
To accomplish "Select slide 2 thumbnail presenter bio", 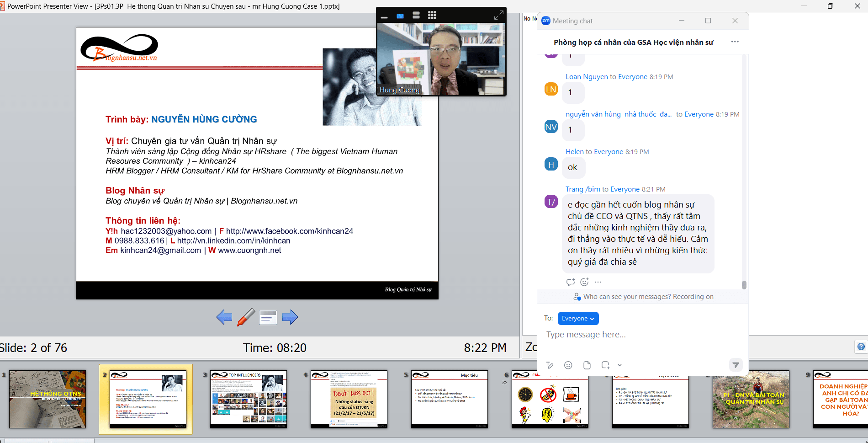I will 148,399.
